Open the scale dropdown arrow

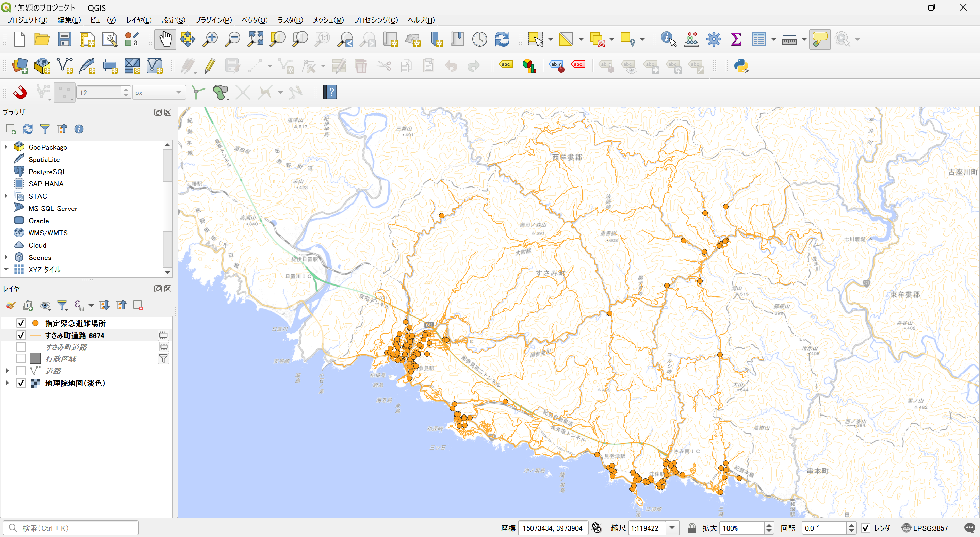point(672,528)
